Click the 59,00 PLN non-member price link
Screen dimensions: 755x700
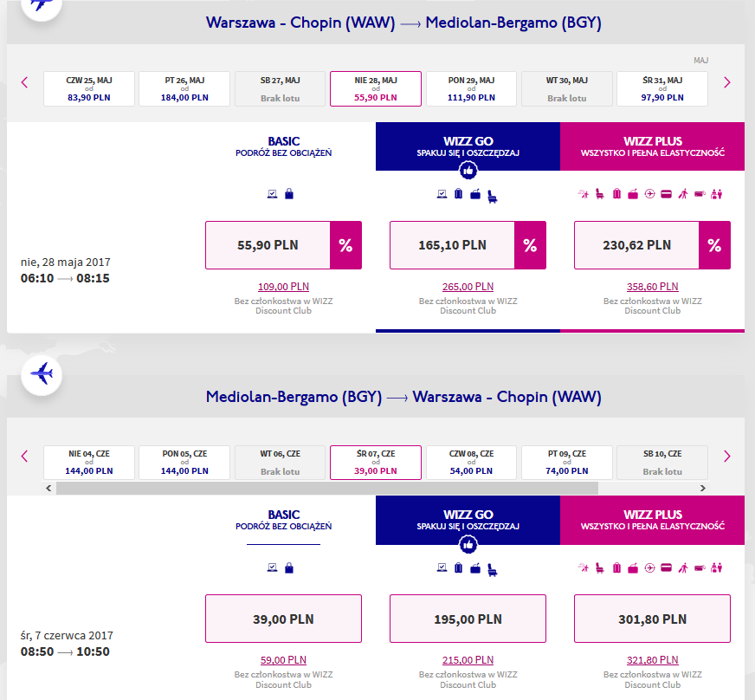tap(284, 660)
